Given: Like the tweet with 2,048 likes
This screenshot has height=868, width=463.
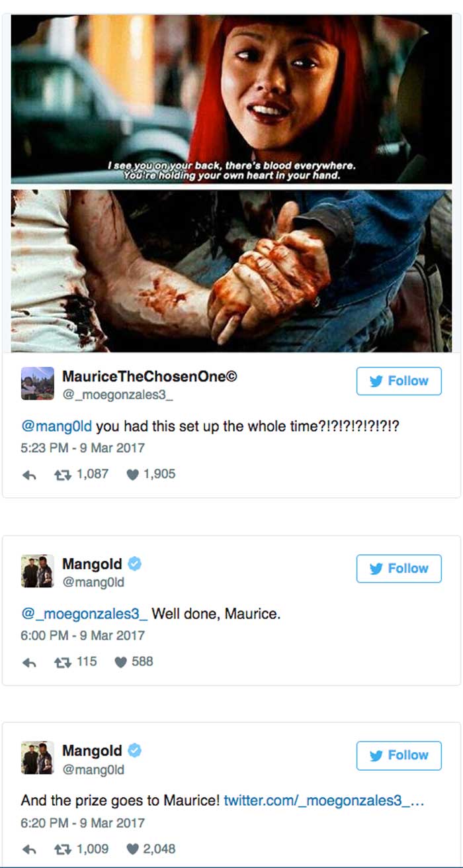Looking at the screenshot, I should (132, 849).
